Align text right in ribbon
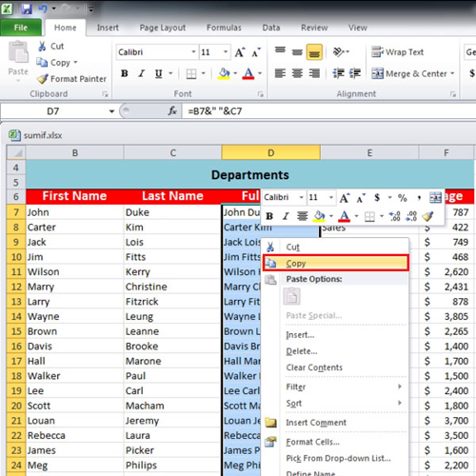 [314, 73]
